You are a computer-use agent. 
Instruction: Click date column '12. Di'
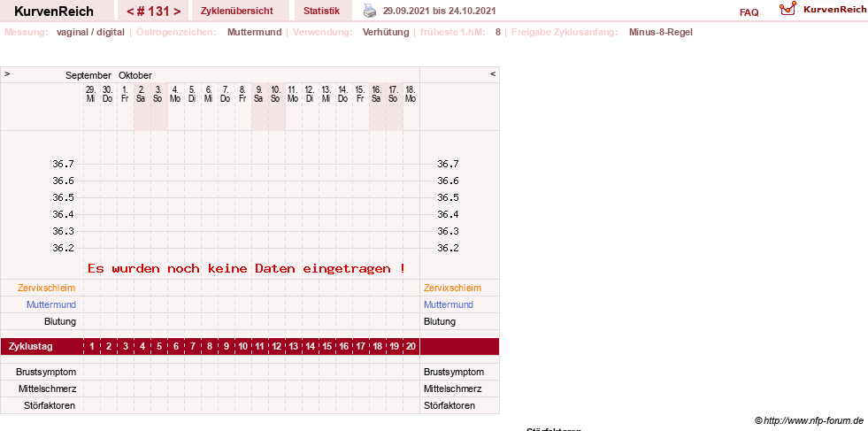pos(310,94)
